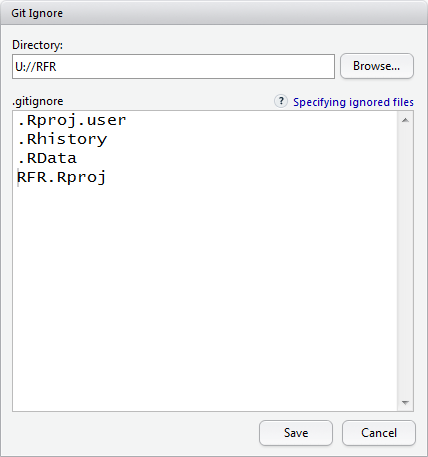Click empty area of gitignore text editor

click(205, 293)
